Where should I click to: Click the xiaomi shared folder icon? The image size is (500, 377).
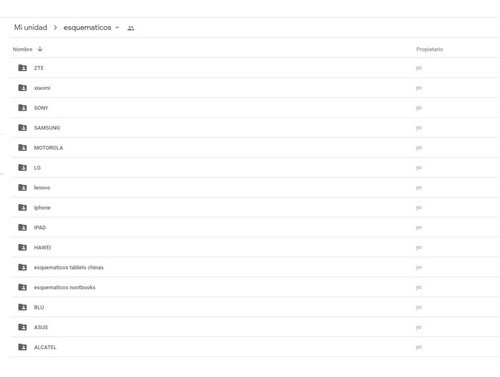point(22,88)
